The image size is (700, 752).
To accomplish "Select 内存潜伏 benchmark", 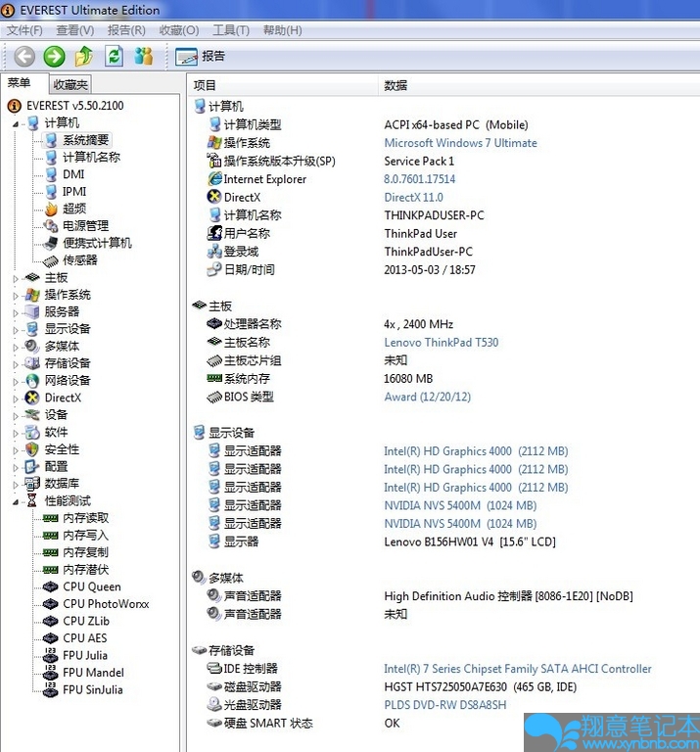I will [86, 569].
